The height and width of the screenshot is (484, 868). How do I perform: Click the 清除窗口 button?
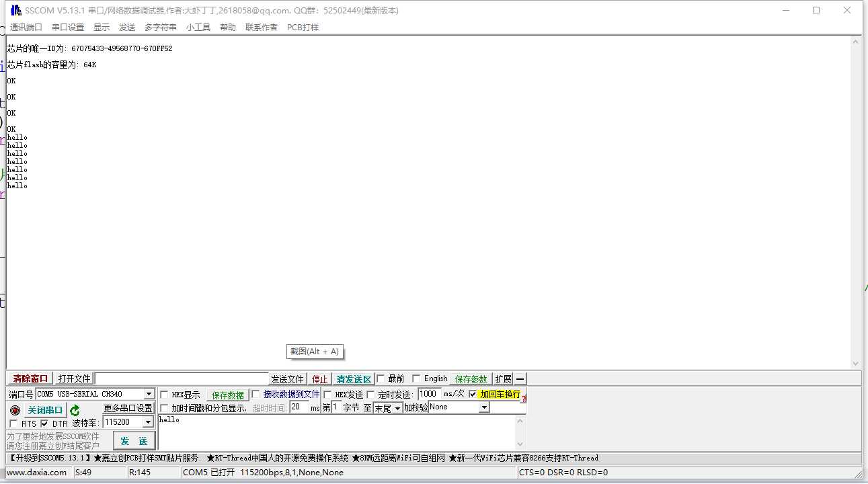pyautogui.click(x=31, y=379)
